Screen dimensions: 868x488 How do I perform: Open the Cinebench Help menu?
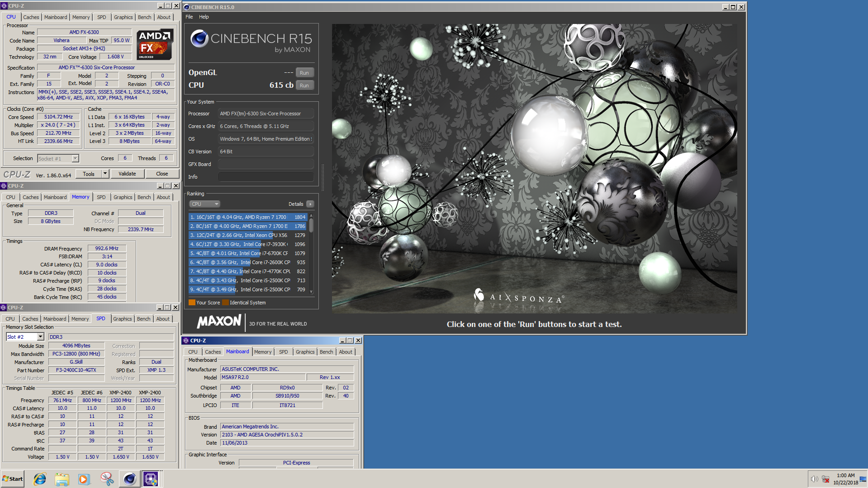(x=204, y=17)
